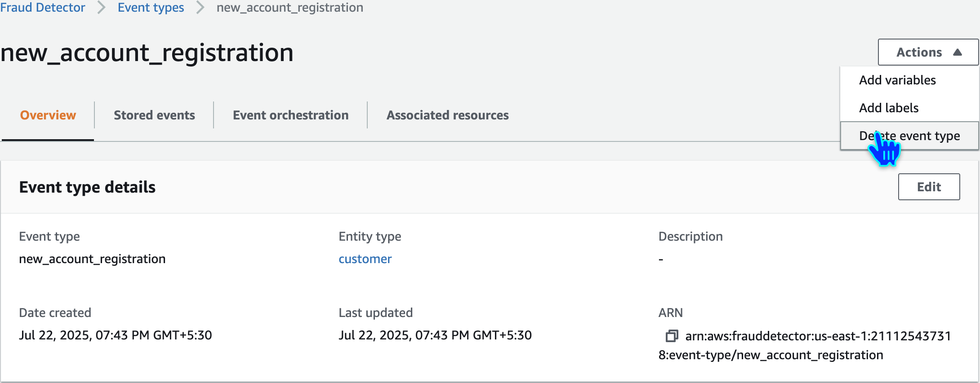Choose Add labels in the Actions menu
This screenshot has height=383, width=980.
(x=909, y=108)
